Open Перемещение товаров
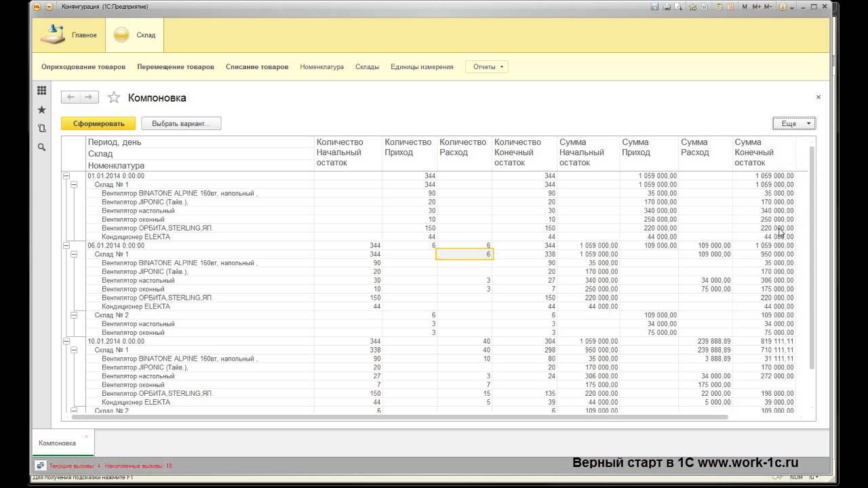The height and width of the screenshot is (488, 868). (176, 67)
